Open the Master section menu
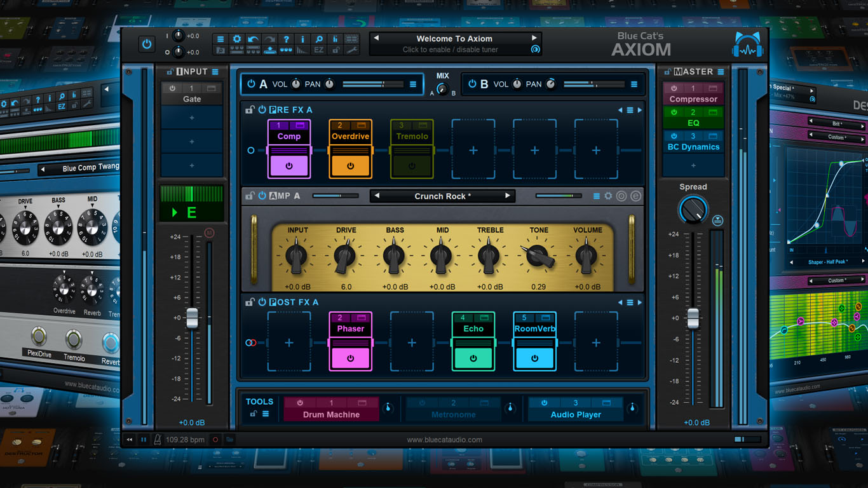Image resolution: width=868 pixels, height=488 pixels. (721, 72)
